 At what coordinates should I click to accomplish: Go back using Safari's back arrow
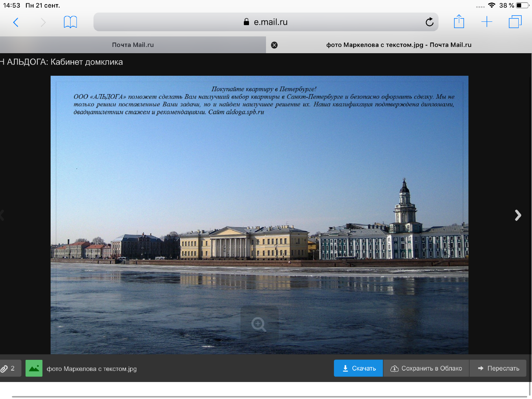click(16, 23)
